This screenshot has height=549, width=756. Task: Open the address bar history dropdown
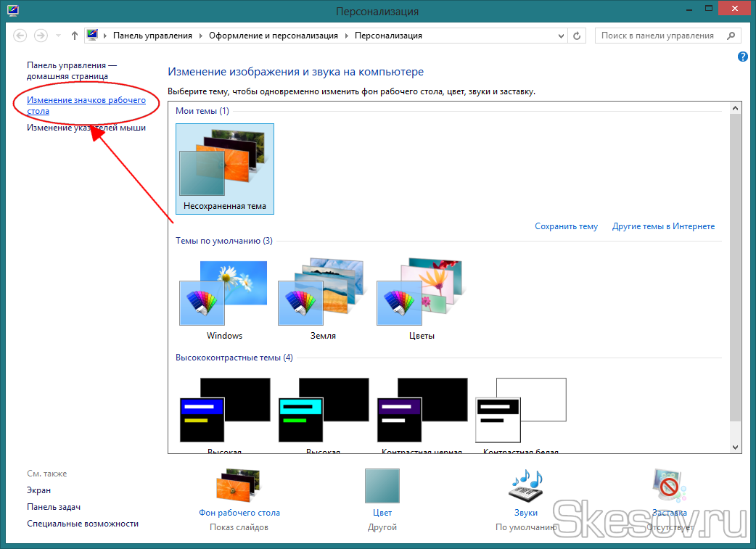(x=561, y=36)
